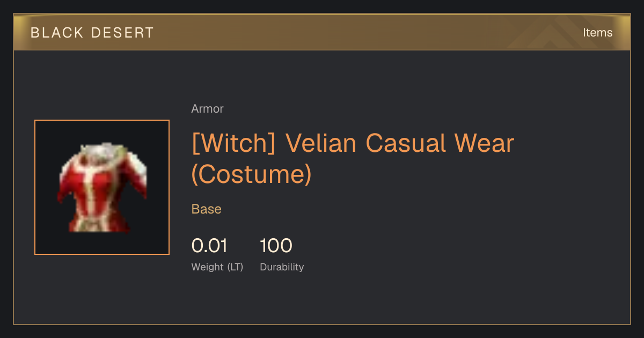The width and height of the screenshot is (644, 338).
Task: Open the Items section link
Action: [x=597, y=33]
